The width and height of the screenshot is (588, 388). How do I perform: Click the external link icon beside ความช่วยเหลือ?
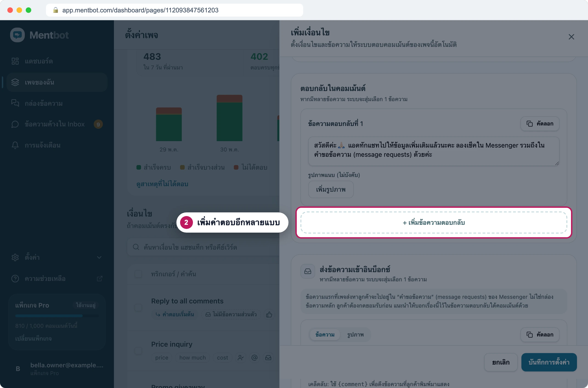tap(99, 279)
